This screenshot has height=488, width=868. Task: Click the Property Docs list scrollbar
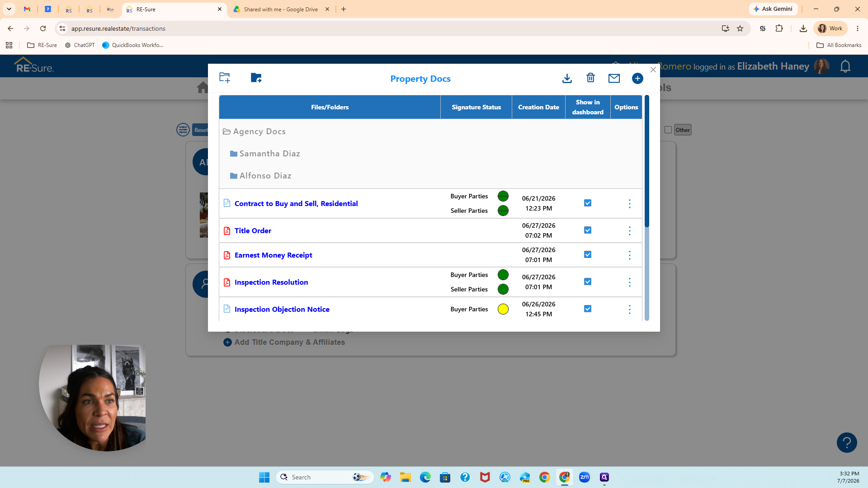(x=647, y=161)
